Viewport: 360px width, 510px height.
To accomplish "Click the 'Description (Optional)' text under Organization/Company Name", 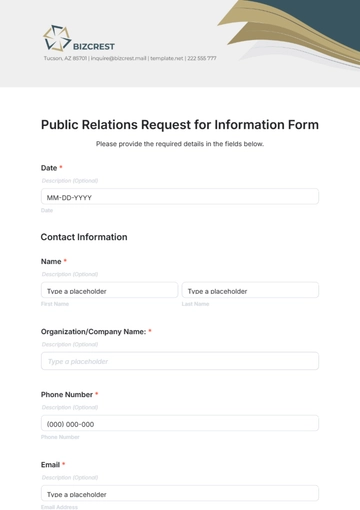I will 70,344.
